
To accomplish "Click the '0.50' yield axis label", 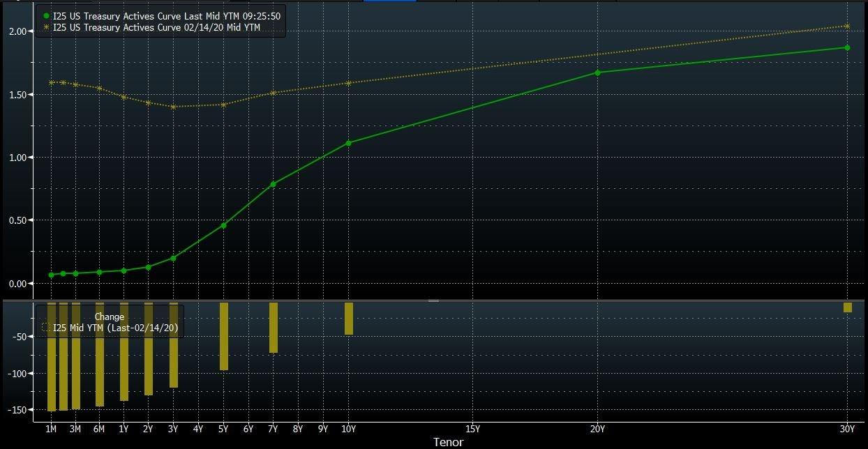I will tap(18, 220).
